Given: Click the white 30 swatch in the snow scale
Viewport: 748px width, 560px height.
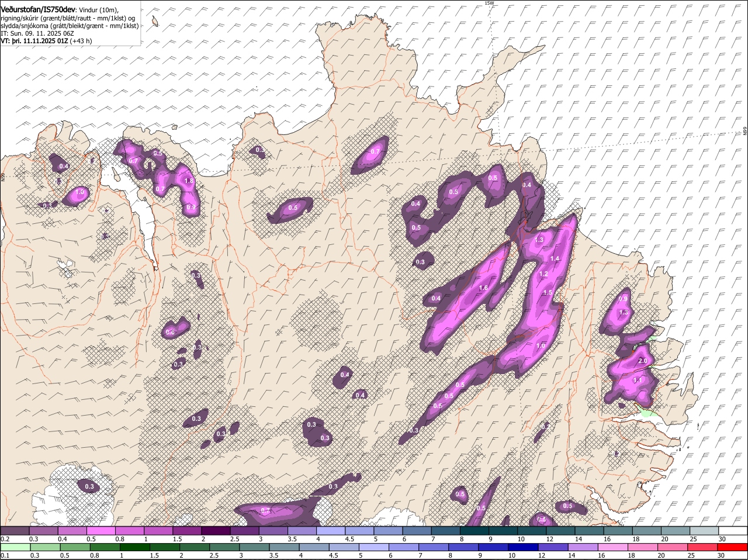Looking at the screenshot, I should (733, 530).
